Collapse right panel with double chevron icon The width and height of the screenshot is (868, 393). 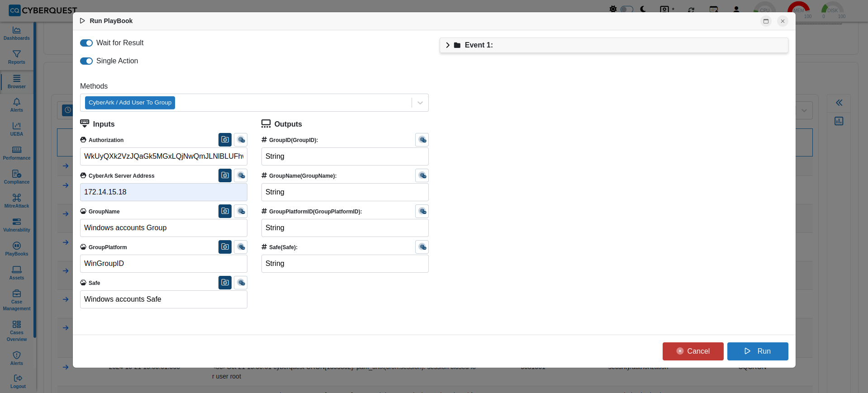839,103
